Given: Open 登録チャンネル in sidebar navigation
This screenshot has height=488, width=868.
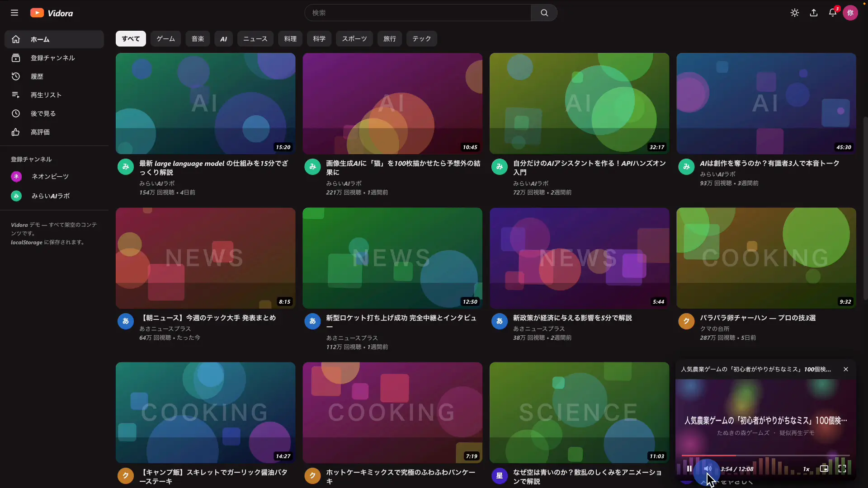Looking at the screenshot, I should (x=54, y=58).
